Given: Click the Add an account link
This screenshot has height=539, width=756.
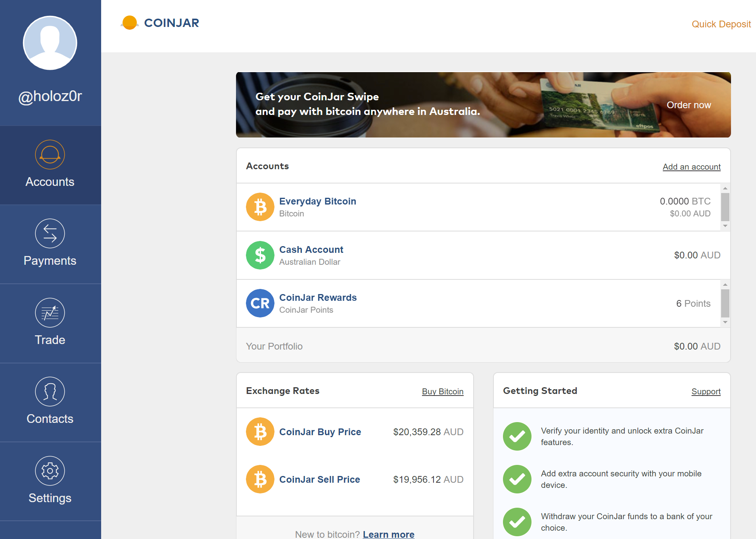Looking at the screenshot, I should [691, 167].
